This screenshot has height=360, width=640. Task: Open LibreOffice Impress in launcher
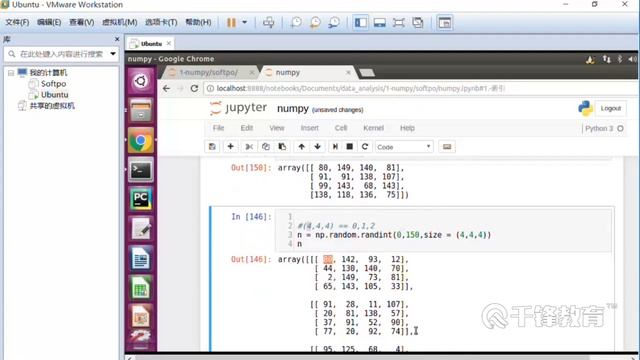(x=141, y=317)
